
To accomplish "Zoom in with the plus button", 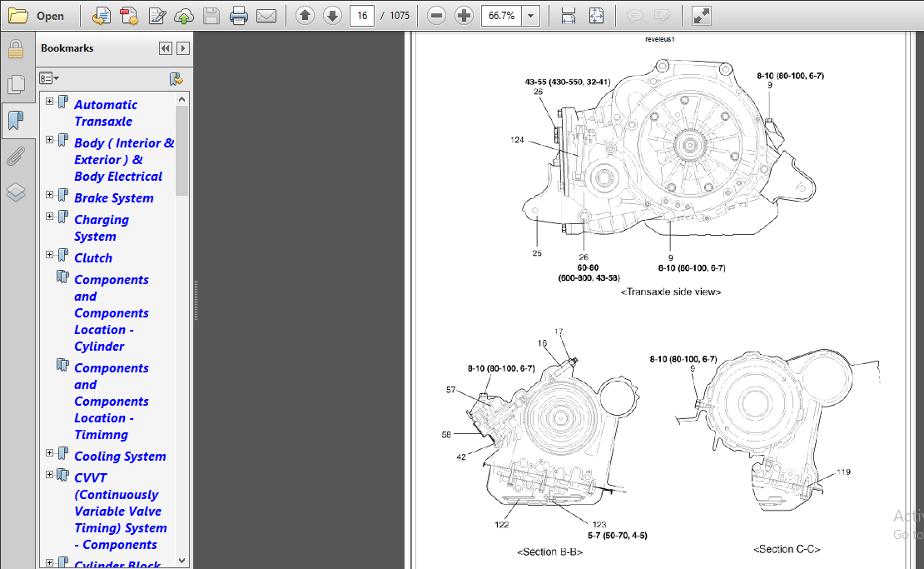I will tap(464, 15).
